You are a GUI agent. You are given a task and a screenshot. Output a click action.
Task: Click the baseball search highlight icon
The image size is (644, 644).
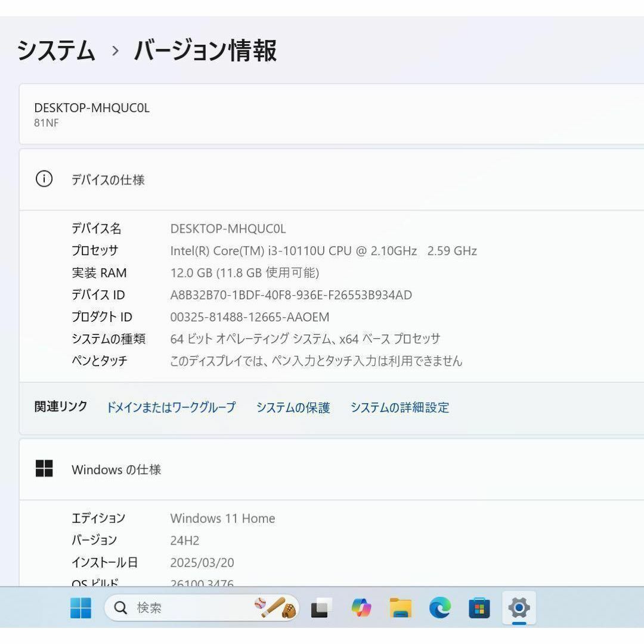[275, 608]
